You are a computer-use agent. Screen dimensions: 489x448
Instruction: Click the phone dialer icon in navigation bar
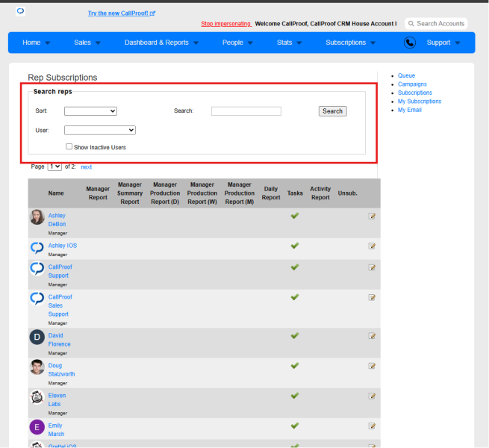click(409, 43)
